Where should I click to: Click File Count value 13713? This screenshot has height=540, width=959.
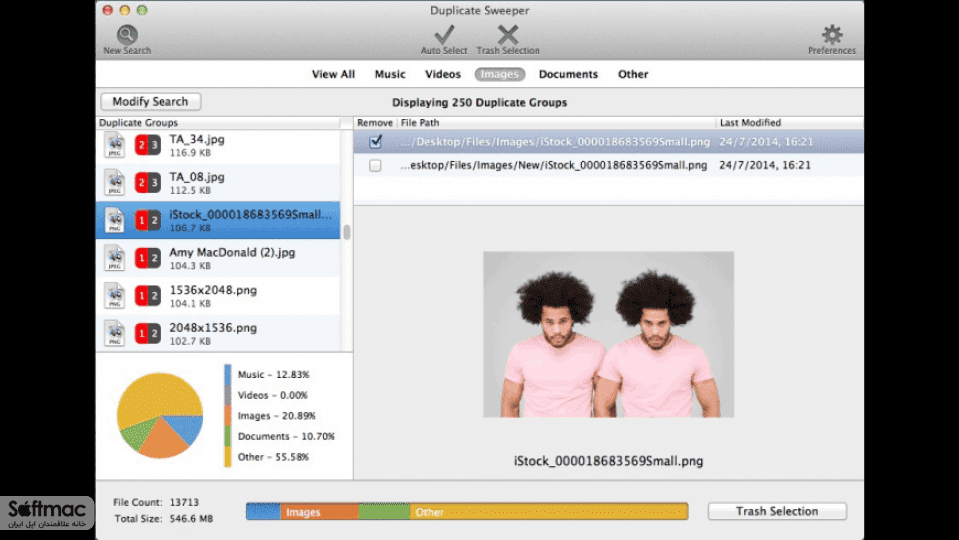coord(184,502)
